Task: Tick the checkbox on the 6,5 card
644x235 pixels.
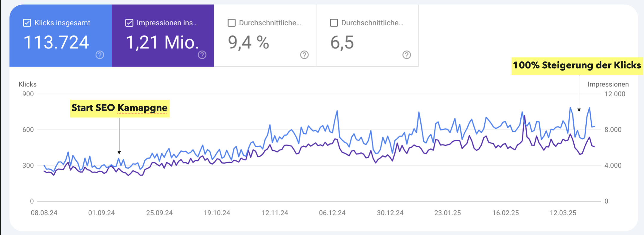Action: pyautogui.click(x=334, y=23)
